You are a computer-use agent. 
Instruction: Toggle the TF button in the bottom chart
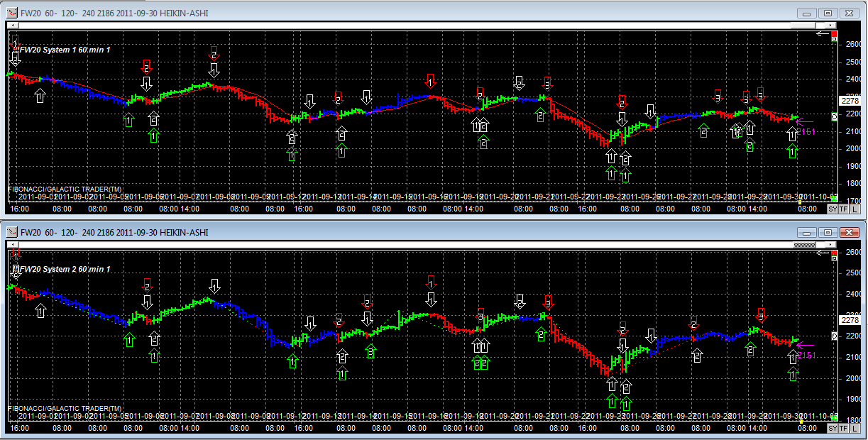(x=843, y=429)
